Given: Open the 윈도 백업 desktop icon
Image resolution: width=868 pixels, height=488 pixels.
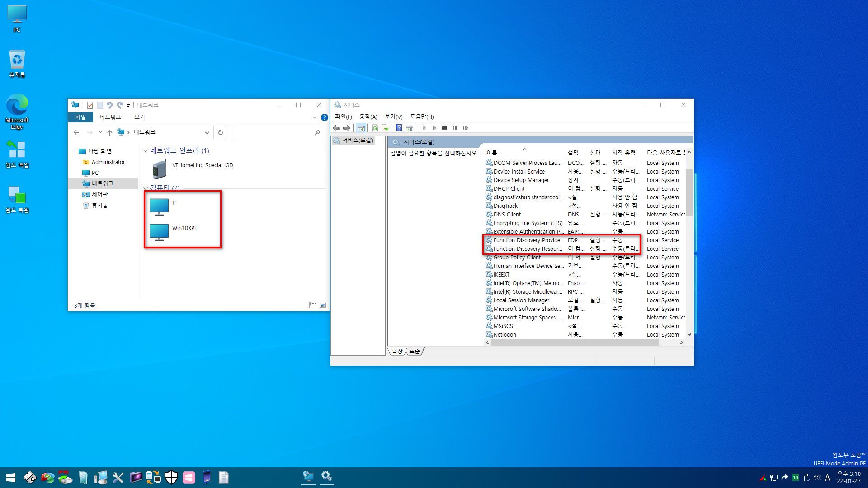Looking at the screenshot, I should [17, 154].
